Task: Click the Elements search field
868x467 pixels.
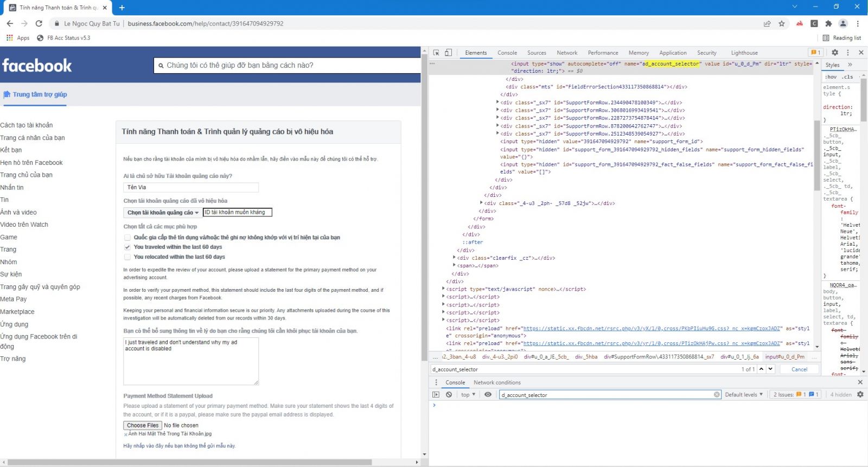Action: [585, 369]
